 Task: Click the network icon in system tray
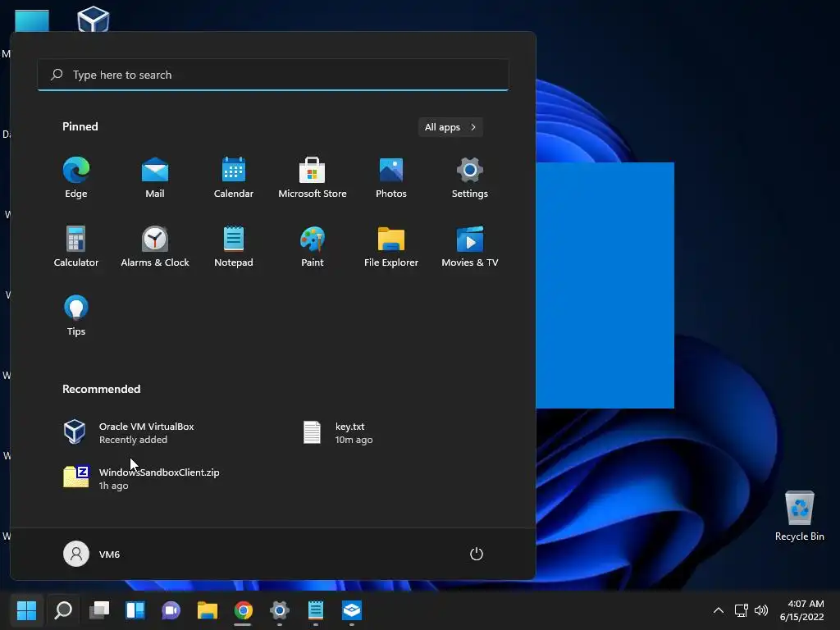741,610
